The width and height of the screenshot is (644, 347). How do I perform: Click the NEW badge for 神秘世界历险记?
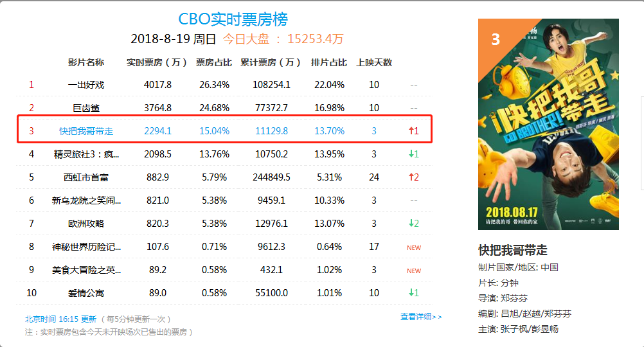(x=414, y=247)
